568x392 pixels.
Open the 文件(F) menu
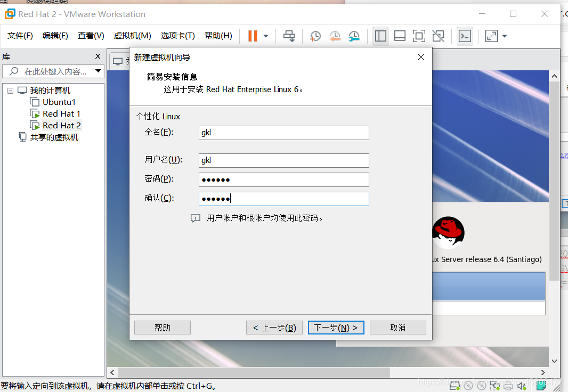(x=20, y=36)
